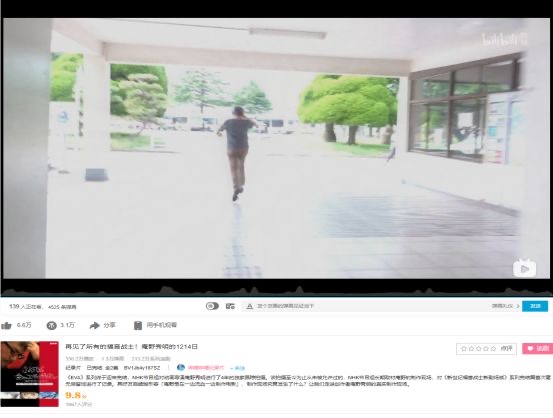Click the documentary poster thumbnail
Image resolution: width=553 pixels, height=418 pixels.
coord(30,374)
